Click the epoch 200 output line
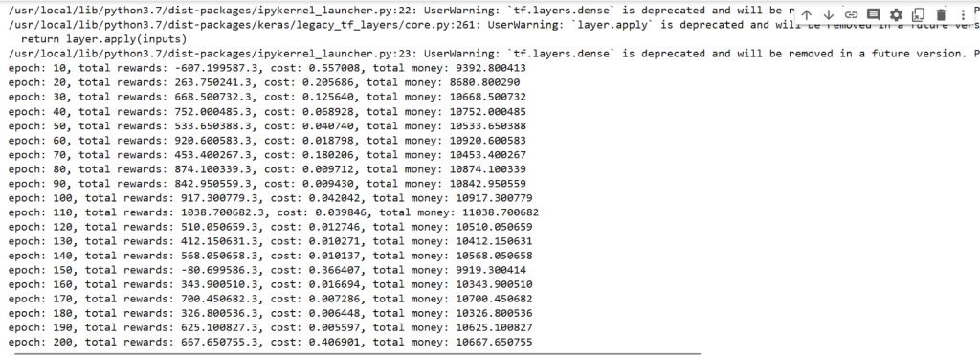The height and width of the screenshot is (357, 980). (x=270, y=342)
